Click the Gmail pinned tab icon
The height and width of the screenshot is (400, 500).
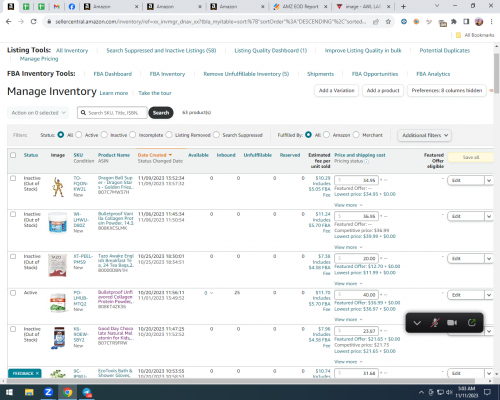pyautogui.click(x=56, y=6)
